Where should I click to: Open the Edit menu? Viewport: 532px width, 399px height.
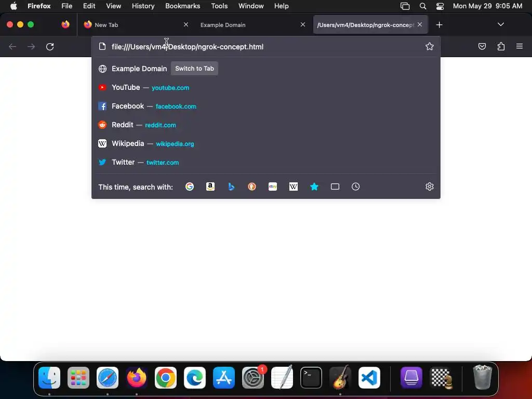pyautogui.click(x=89, y=6)
